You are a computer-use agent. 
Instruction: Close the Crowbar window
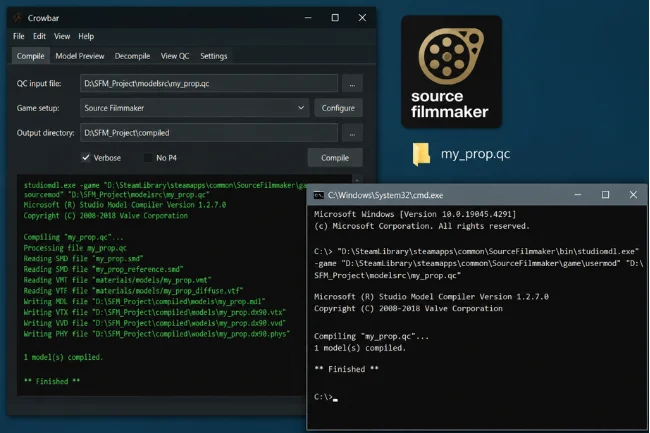[x=362, y=18]
